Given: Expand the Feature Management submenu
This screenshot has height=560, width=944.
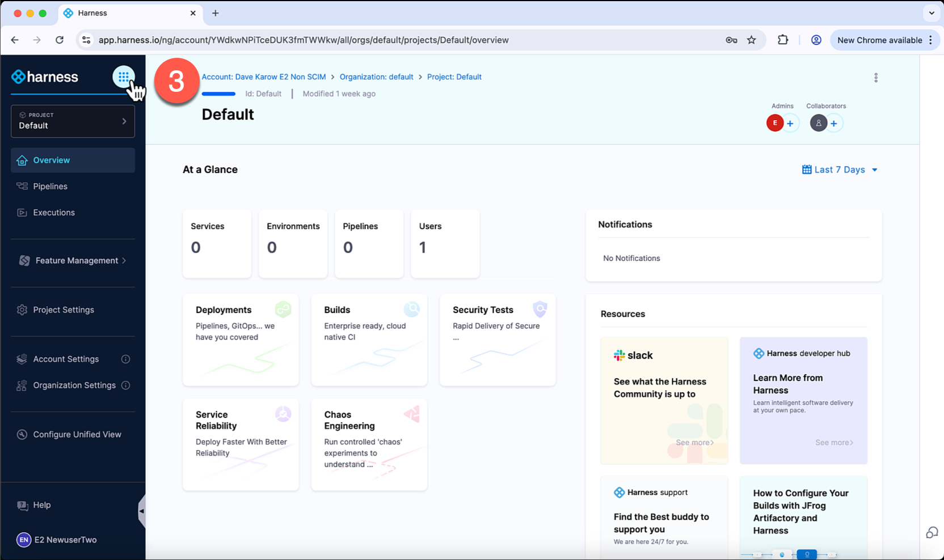Looking at the screenshot, I should (73, 261).
